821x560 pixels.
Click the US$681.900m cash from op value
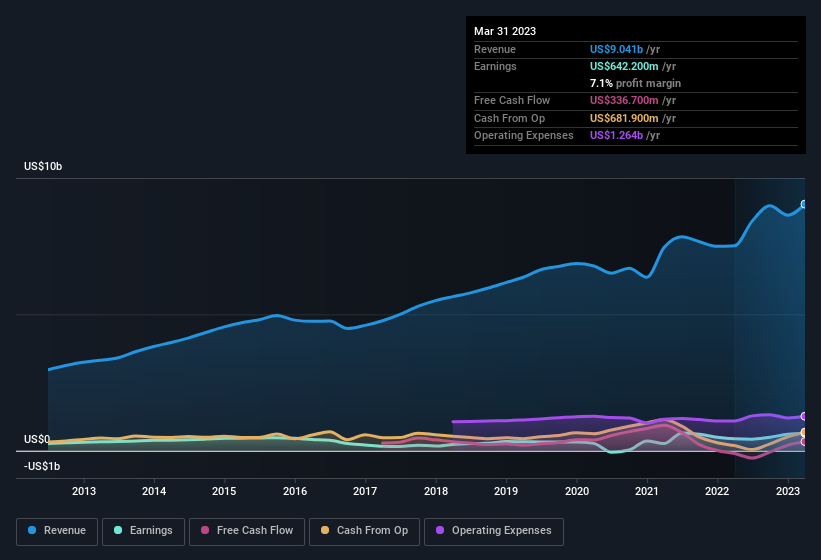624,118
